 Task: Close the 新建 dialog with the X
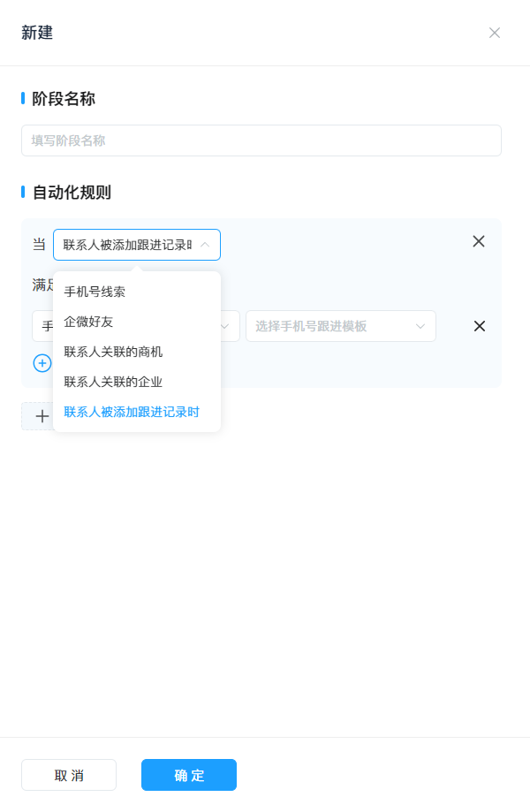coord(495,33)
